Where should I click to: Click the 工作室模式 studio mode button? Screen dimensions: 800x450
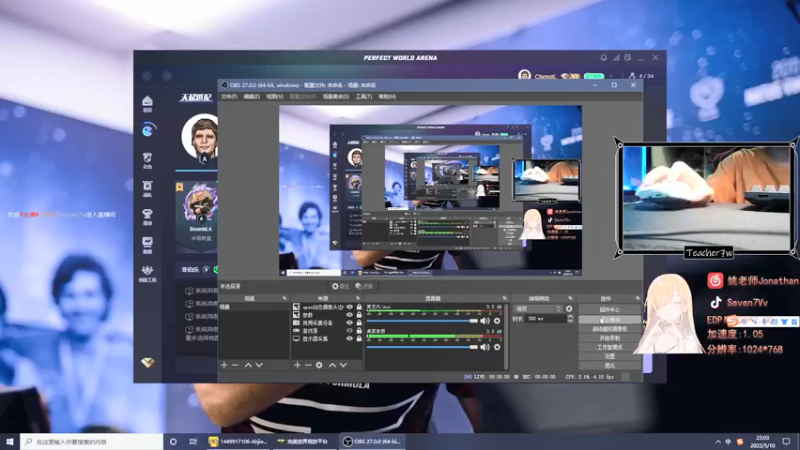click(x=609, y=347)
